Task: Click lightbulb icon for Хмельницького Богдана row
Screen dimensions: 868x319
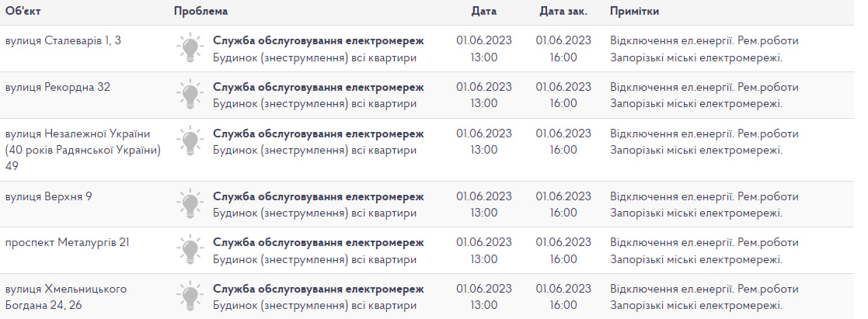Action: 190,296
